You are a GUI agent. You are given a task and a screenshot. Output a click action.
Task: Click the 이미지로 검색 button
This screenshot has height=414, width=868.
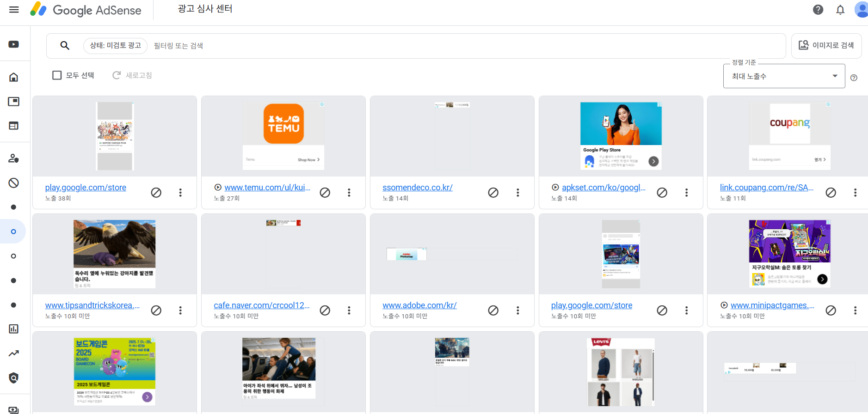point(826,45)
